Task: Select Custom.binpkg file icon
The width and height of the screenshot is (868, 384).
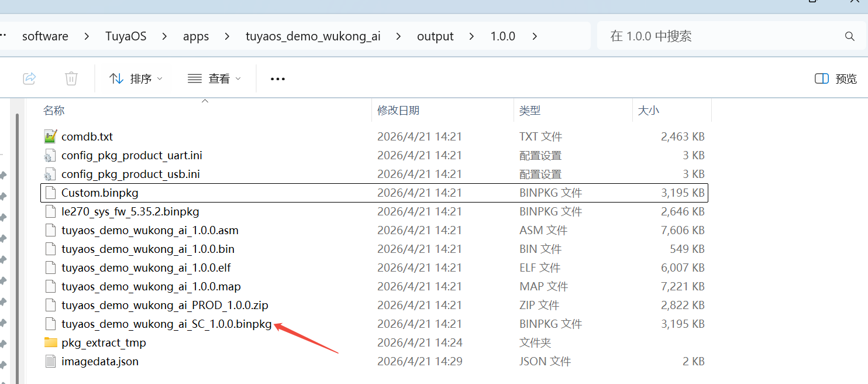Action: click(51, 193)
